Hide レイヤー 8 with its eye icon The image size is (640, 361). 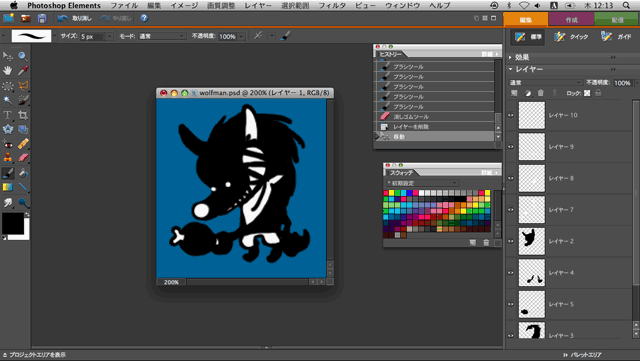coord(511,178)
